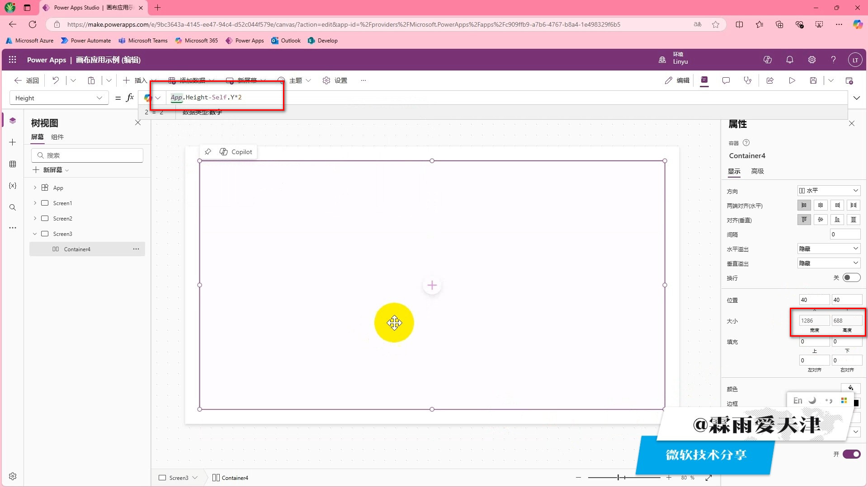Open the Comments icon in the toolbar
The image size is (868, 488).
[x=726, y=80]
